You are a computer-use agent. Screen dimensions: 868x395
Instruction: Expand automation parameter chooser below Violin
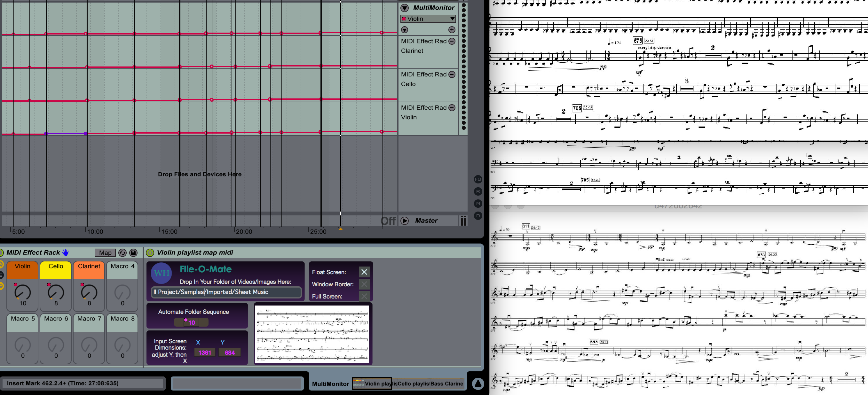[x=405, y=30]
